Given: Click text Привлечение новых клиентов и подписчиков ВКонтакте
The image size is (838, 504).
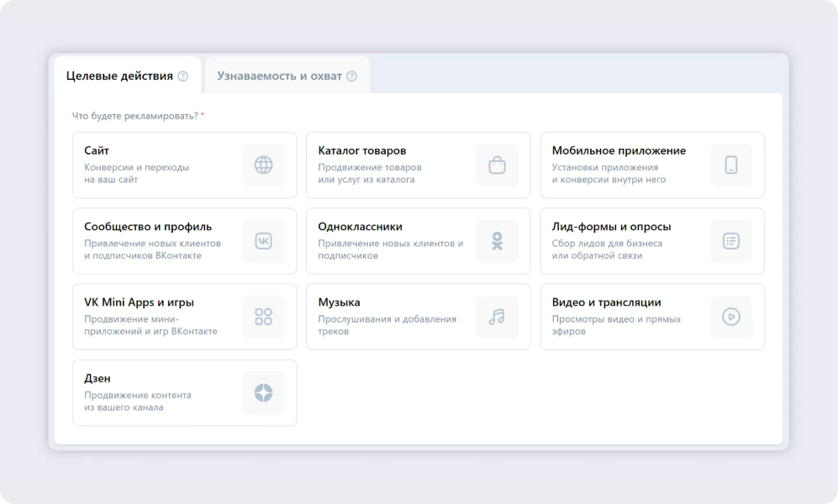Looking at the screenshot, I should [x=152, y=249].
